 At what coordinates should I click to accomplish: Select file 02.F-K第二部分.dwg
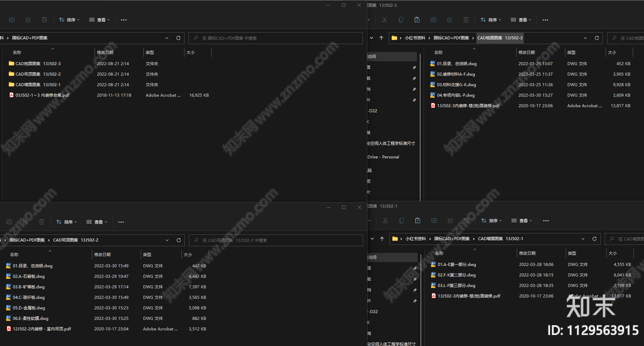point(453,275)
